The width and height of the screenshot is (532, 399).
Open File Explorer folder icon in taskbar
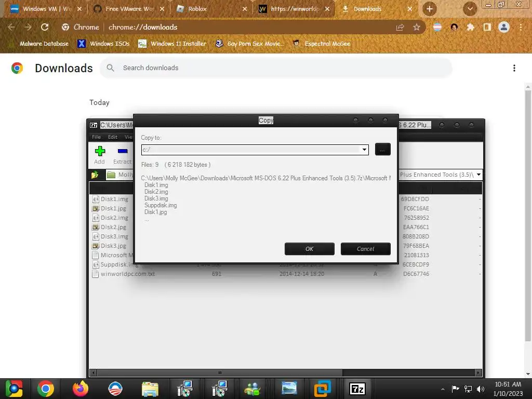[x=150, y=389]
